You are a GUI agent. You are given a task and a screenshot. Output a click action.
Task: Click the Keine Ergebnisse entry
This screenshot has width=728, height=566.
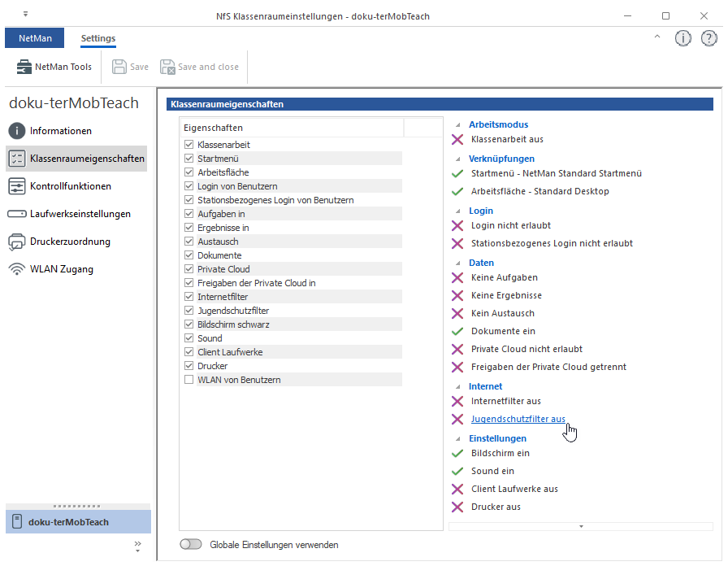[506, 295]
